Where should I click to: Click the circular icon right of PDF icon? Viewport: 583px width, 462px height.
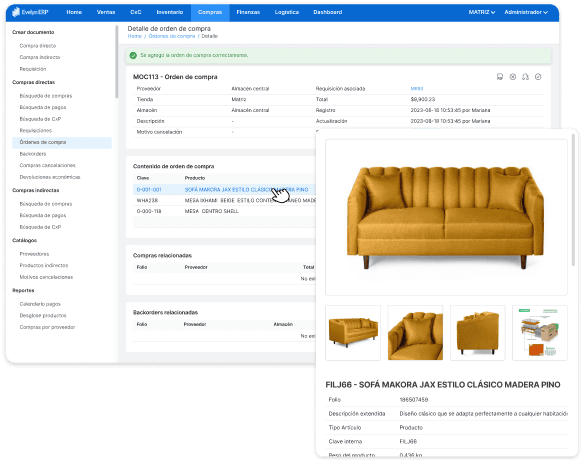513,77
